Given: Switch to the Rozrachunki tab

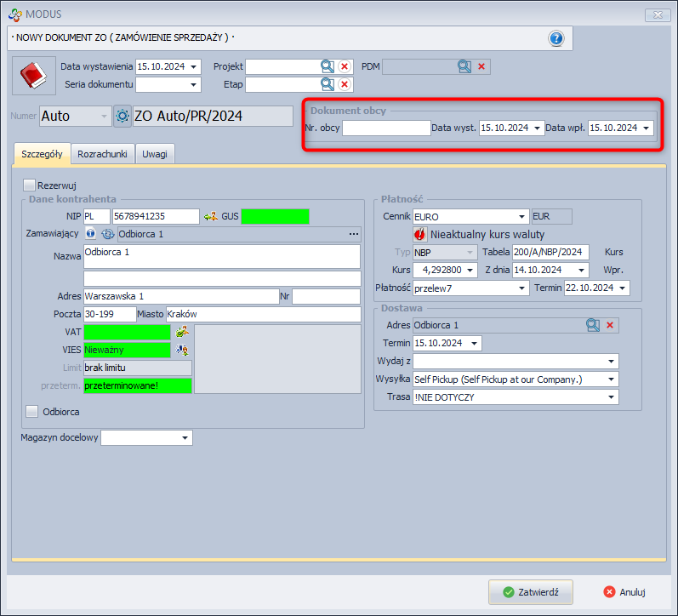Looking at the screenshot, I should click(102, 153).
